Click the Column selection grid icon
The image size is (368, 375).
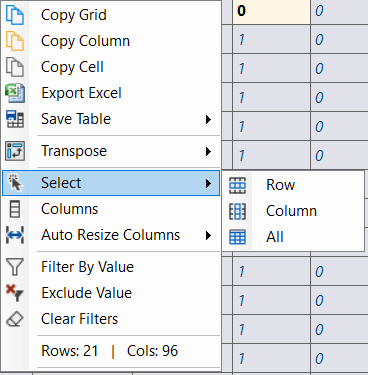[238, 211]
